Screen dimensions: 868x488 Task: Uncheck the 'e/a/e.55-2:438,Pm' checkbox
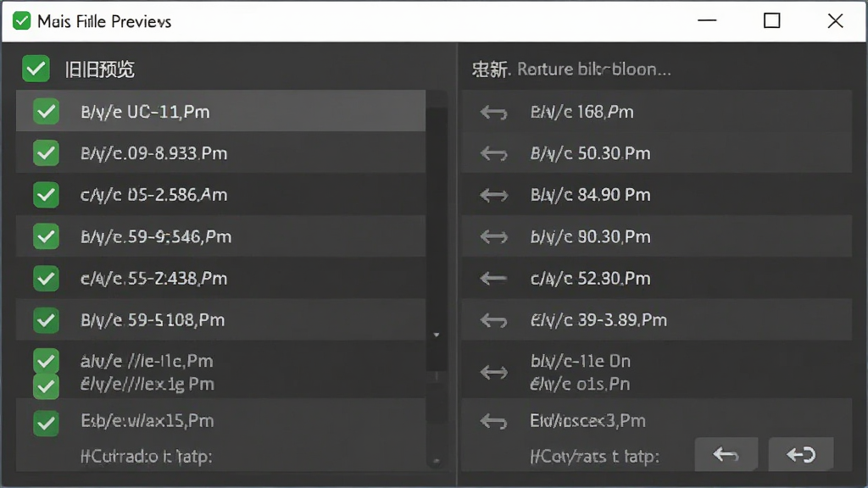pos(46,278)
